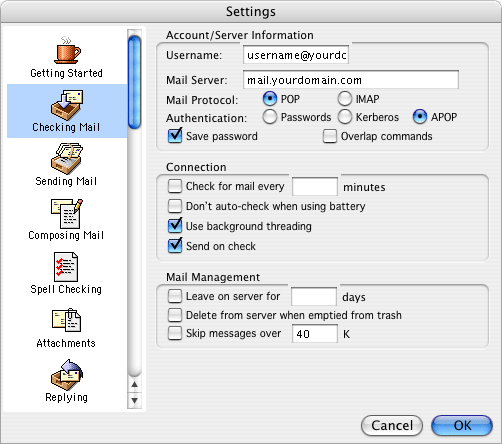Click the Cancel button
Image resolution: width=502 pixels, height=444 pixels.
[392, 426]
